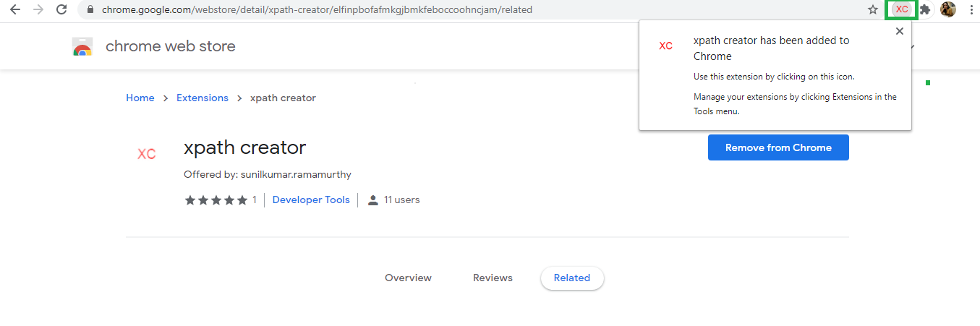
Task: Reload the current page
Action: pyautogui.click(x=61, y=9)
